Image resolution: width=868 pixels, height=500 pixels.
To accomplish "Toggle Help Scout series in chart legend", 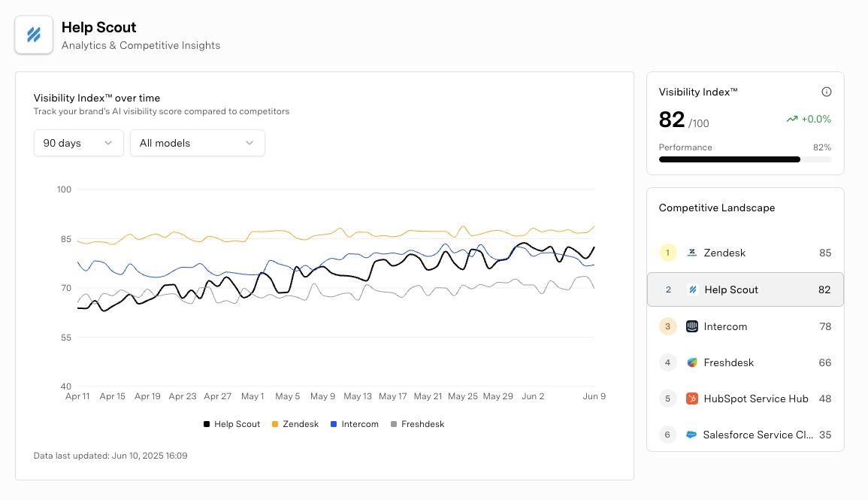I will 231,424.
